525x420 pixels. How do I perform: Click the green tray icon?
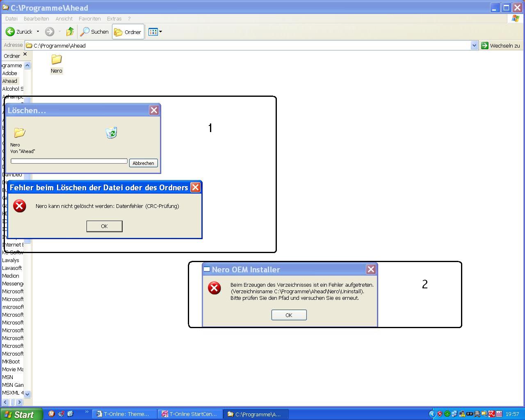tap(447, 414)
